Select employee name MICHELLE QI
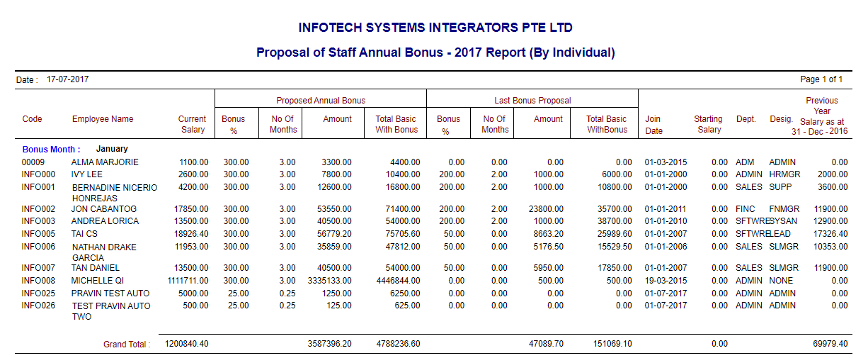The width and height of the screenshot is (868, 358). 98,281
